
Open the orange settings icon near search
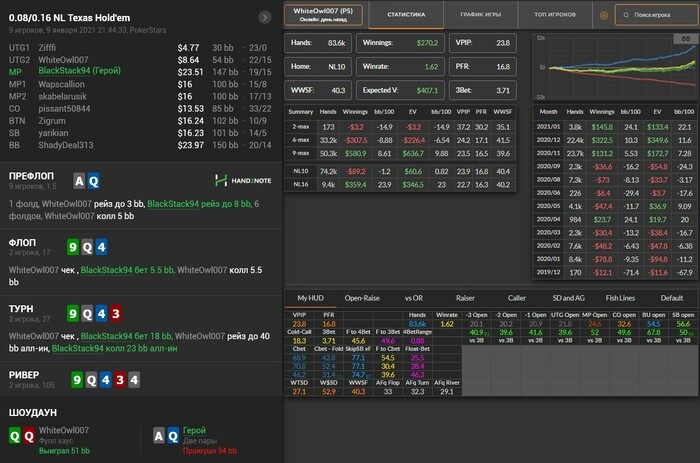click(604, 15)
